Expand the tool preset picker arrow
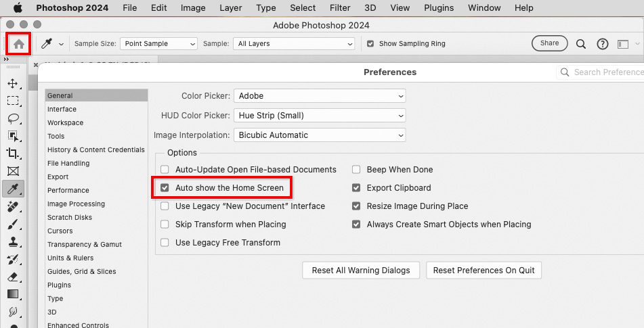 (x=61, y=44)
